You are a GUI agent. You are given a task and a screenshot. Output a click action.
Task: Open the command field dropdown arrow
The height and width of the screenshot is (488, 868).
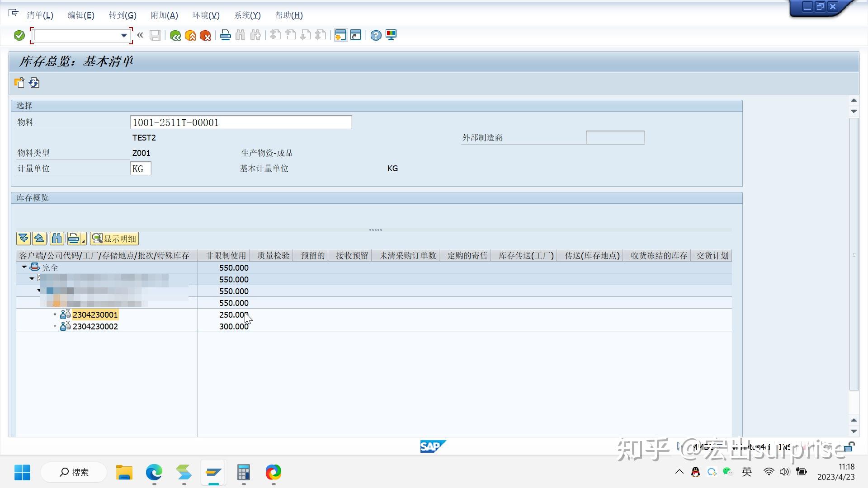[124, 35]
